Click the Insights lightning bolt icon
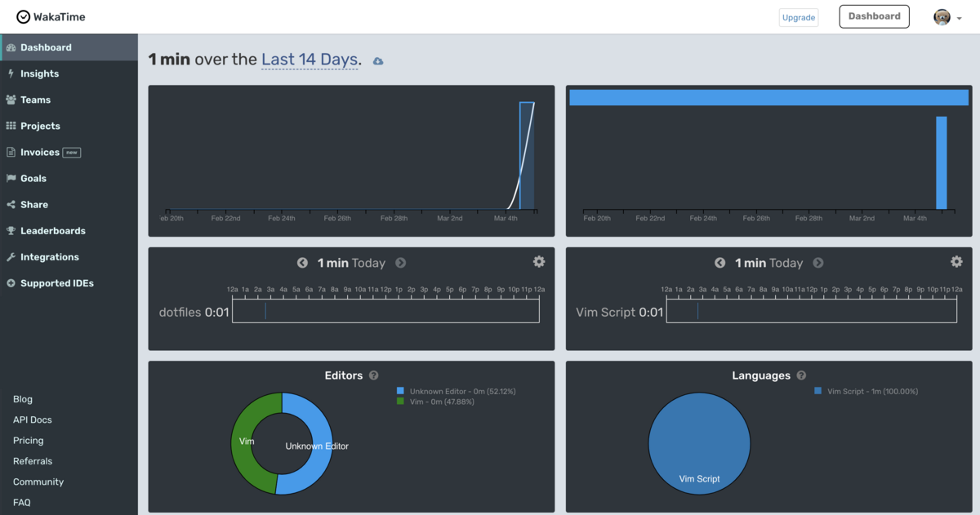The width and height of the screenshot is (980, 515). pos(11,73)
